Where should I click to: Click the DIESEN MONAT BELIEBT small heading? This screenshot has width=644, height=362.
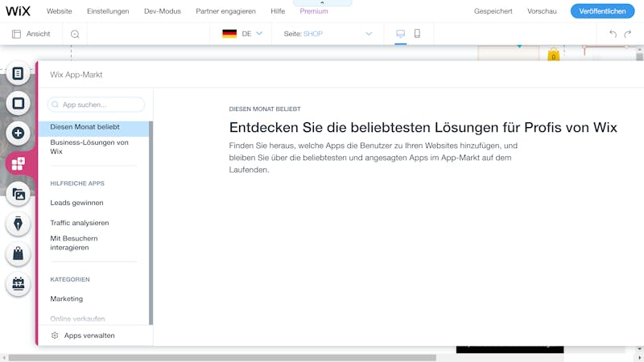(265, 109)
